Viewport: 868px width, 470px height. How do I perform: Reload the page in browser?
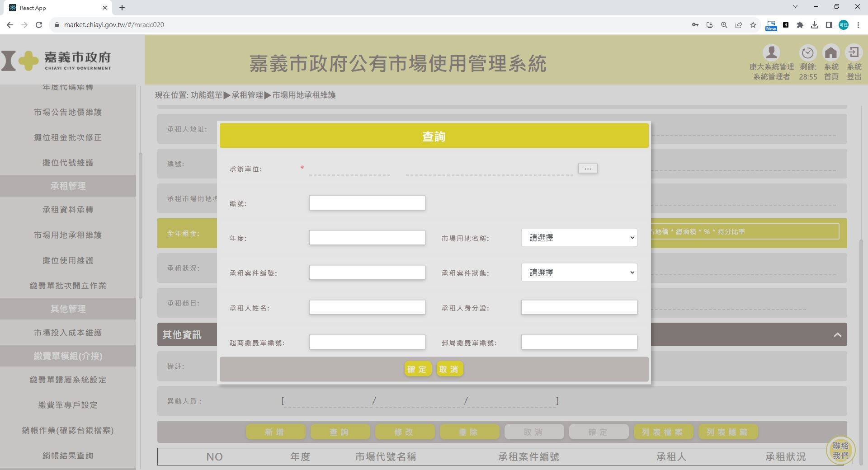[39, 25]
